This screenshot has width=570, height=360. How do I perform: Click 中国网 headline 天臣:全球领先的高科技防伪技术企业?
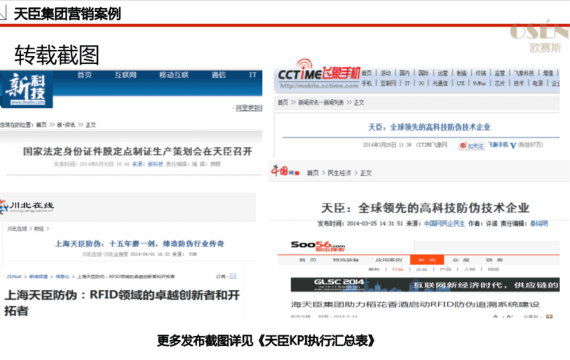point(425,208)
